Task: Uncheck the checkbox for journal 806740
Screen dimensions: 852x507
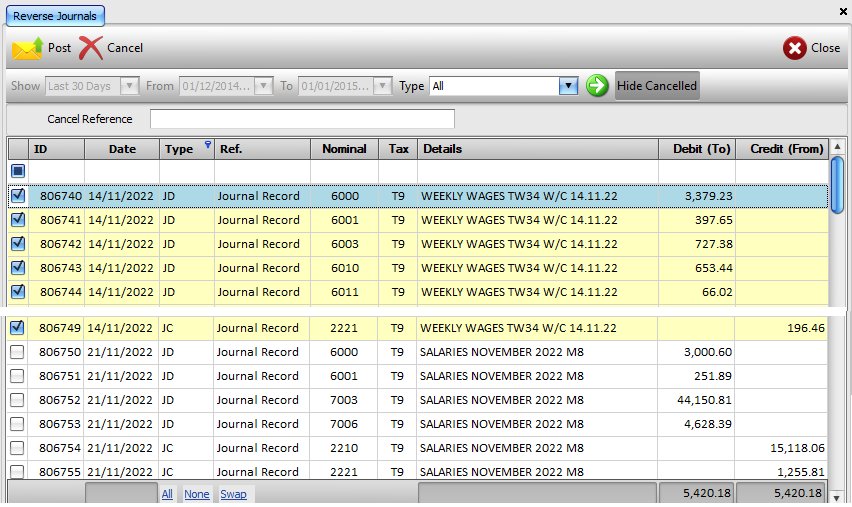Action: (17, 196)
